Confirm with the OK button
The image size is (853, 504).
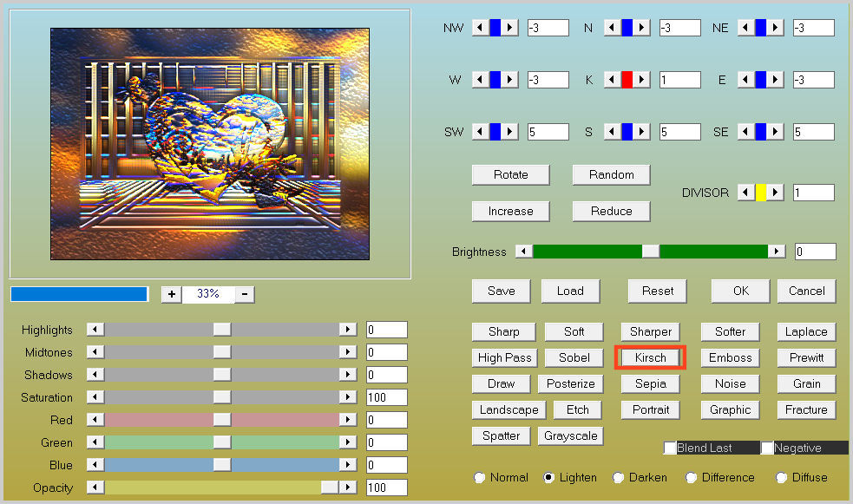click(740, 291)
